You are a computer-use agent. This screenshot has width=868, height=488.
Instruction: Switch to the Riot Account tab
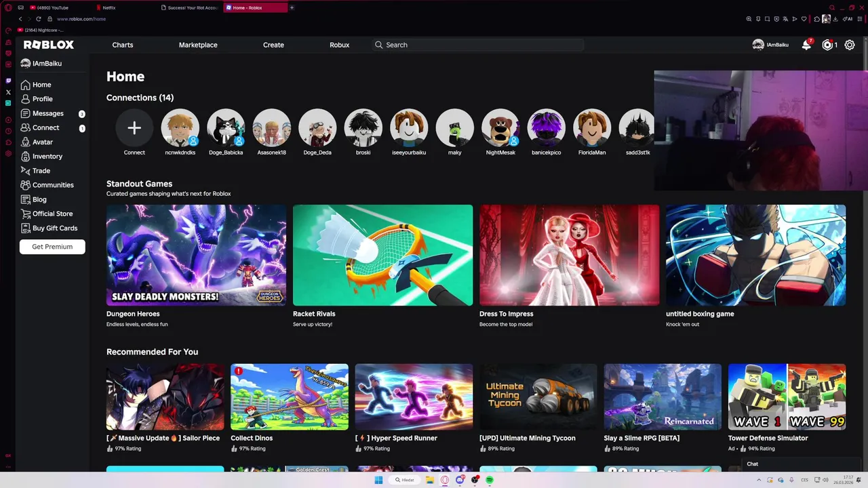191,7
